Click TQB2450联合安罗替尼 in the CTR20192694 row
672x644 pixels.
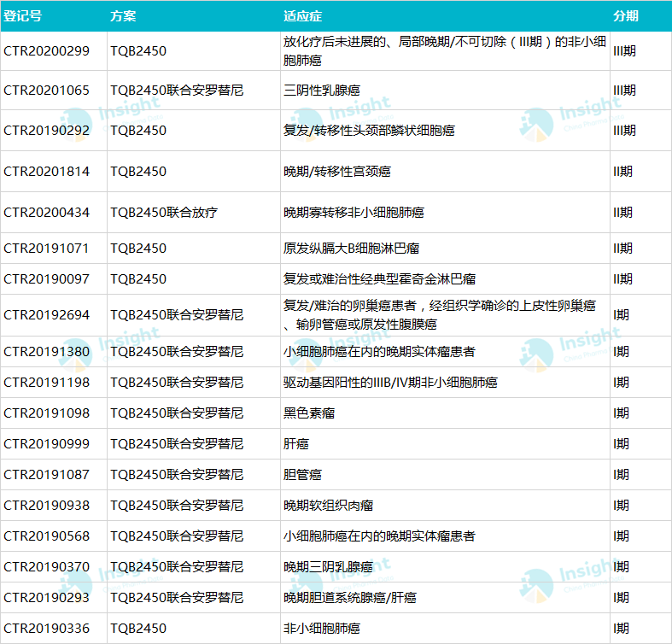pos(177,315)
